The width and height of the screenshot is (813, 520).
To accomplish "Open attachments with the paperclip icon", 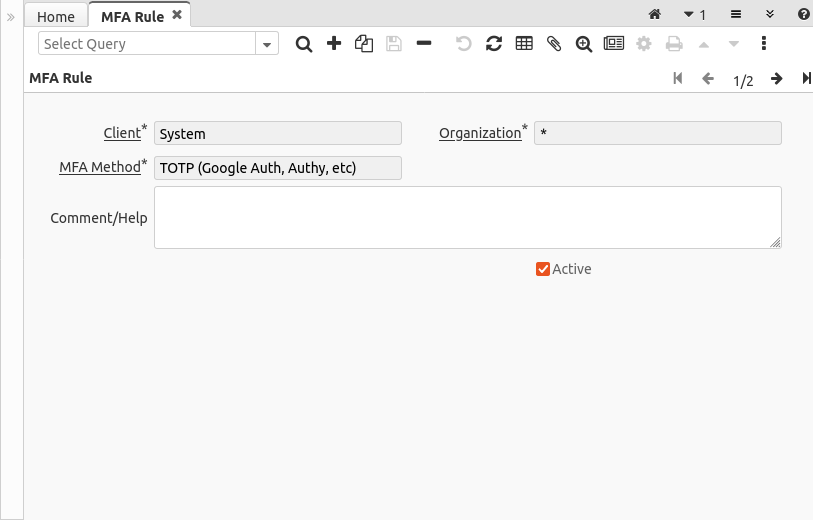I will click(x=554, y=44).
